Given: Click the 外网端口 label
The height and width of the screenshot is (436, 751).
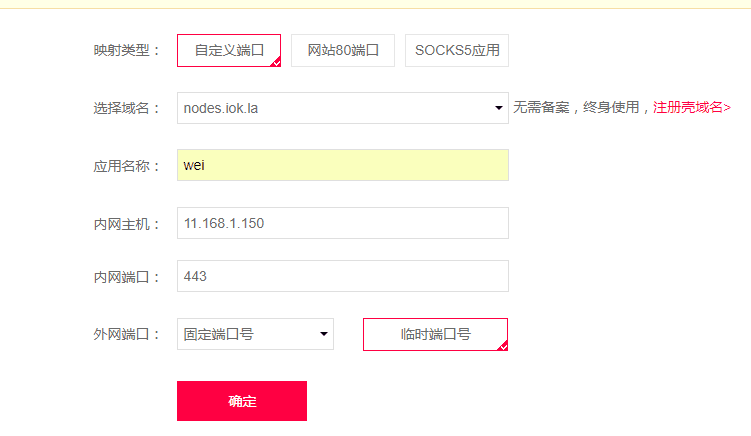Looking at the screenshot, I should click(x=126, y=335).
